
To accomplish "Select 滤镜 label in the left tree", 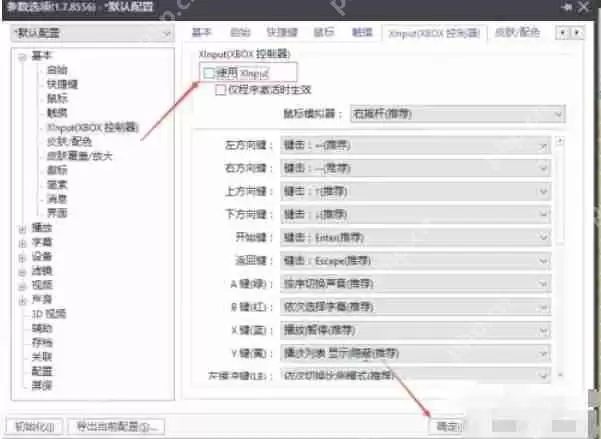I will (x=42, y=271).
